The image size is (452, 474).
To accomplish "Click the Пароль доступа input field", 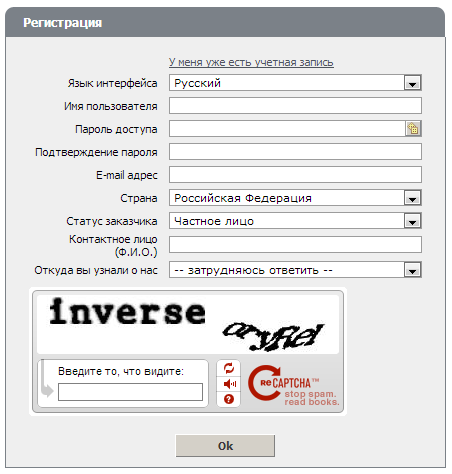I will (287, 129).
